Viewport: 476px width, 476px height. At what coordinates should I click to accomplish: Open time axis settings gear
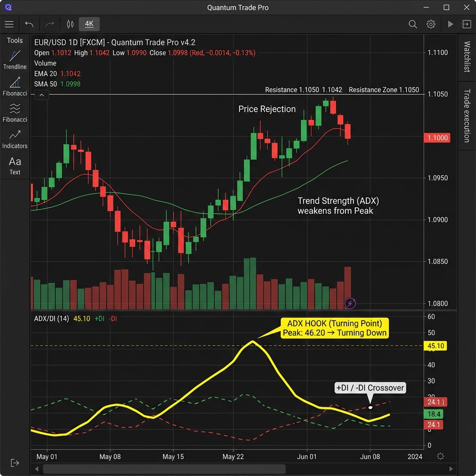(441, 456)
